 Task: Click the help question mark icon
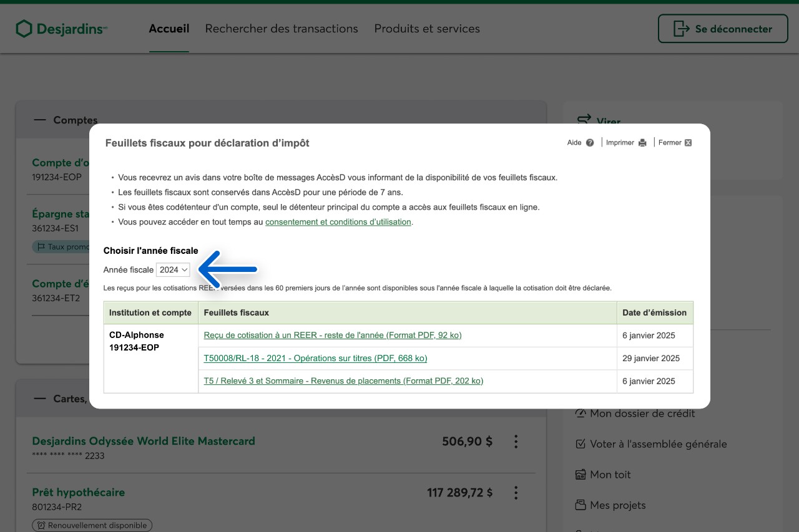[590, 143]
